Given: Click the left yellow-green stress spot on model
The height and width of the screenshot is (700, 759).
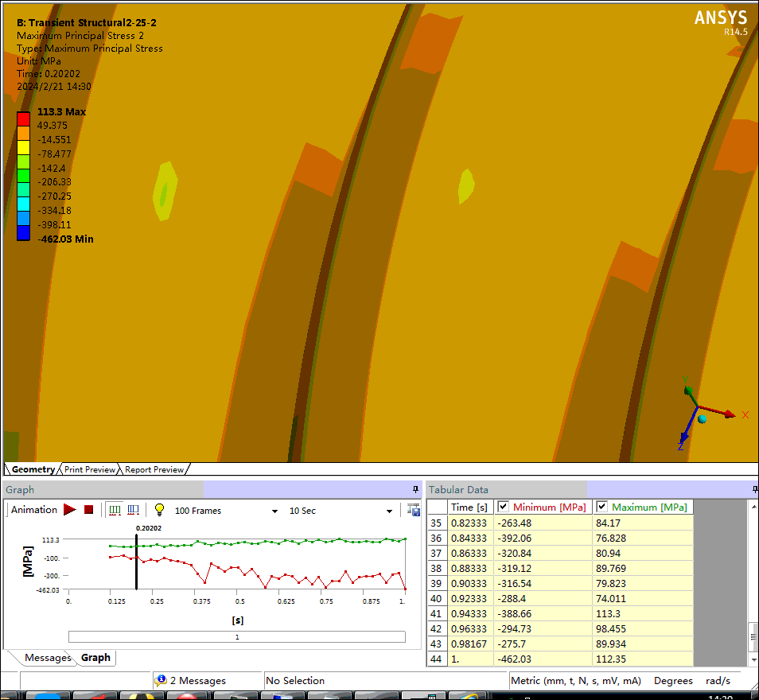Looking at the screenshot, I should tap(165, 191).
